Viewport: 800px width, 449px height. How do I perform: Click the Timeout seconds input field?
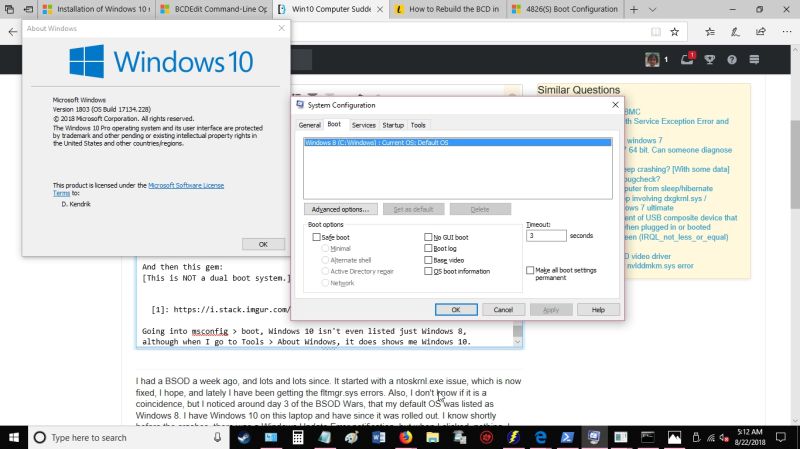click(x=546, y=236)
